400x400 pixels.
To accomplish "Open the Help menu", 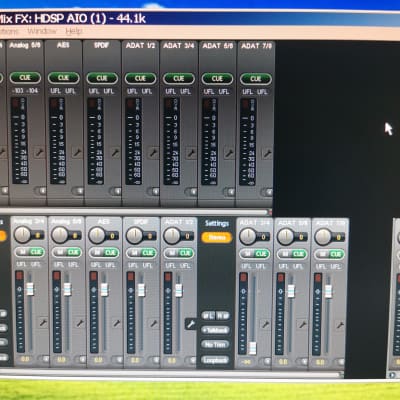I will [x=74, y=31].
